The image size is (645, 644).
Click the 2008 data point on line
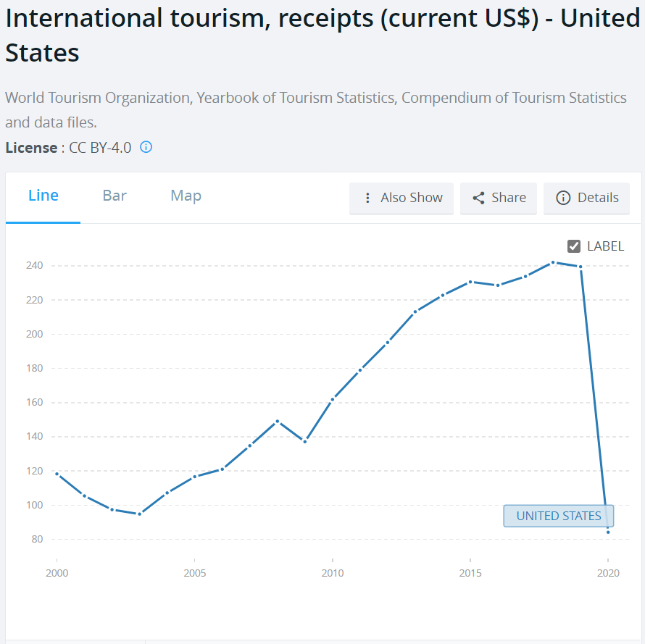point(277,421)
